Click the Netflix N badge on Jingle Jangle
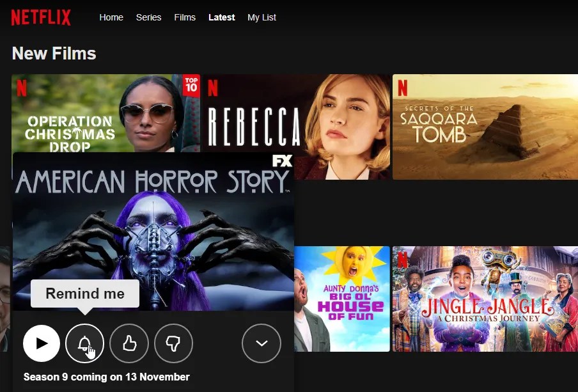This screenshot has height=392, width=578. coord(403,260)
